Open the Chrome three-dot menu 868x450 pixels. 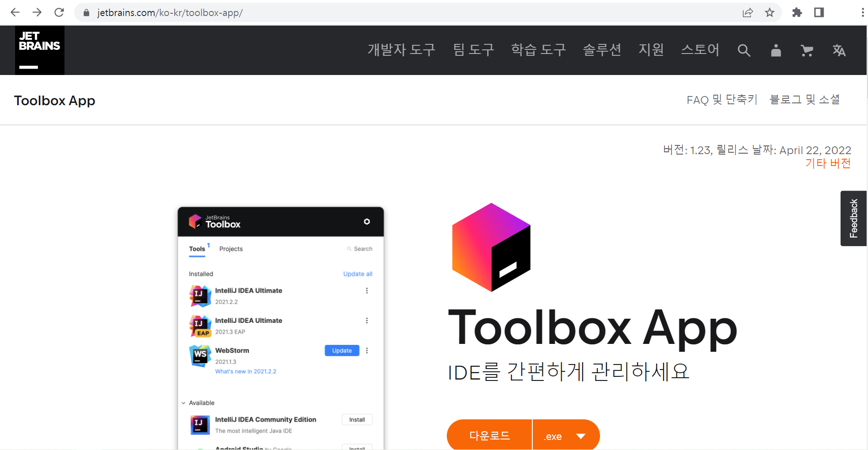(x=863, y=13)
